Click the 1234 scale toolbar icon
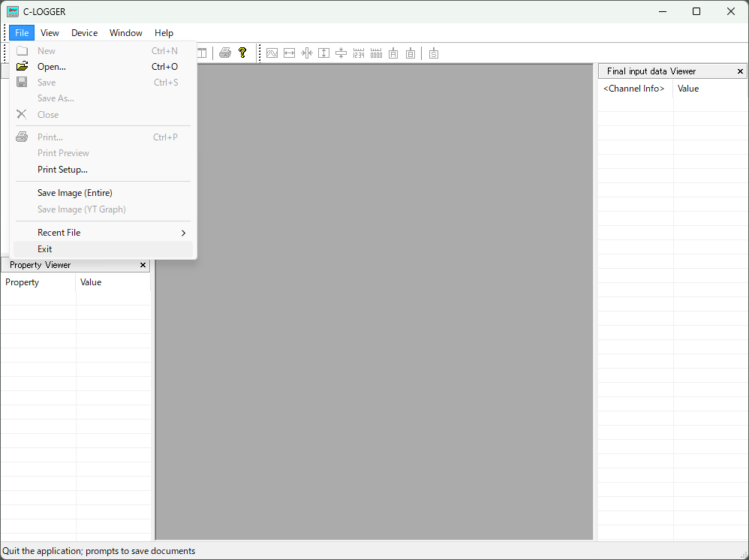The image size is (749, 560). point(359,53)
